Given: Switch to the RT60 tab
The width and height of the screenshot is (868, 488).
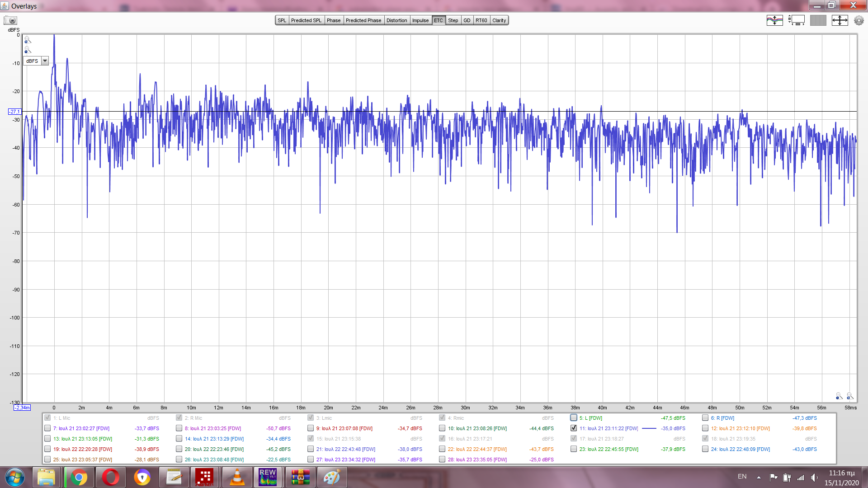Looking at the screenshot, I should point(481,20).
